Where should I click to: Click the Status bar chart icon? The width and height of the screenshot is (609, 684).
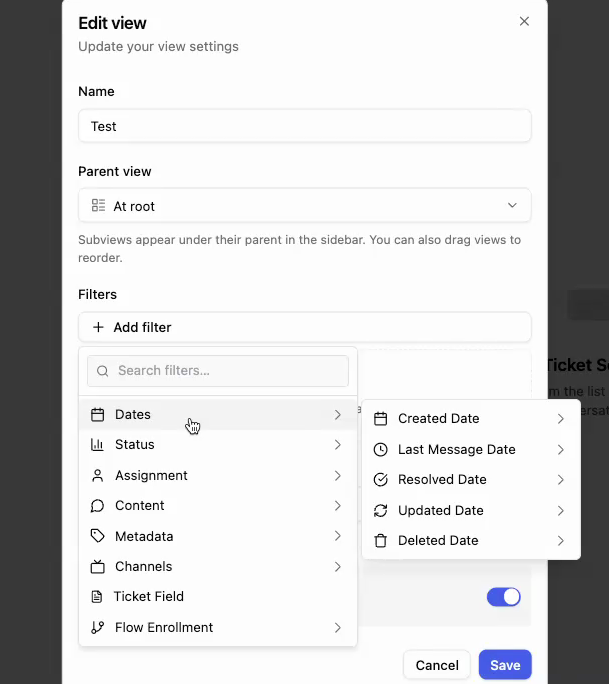[x=98, y=445]
